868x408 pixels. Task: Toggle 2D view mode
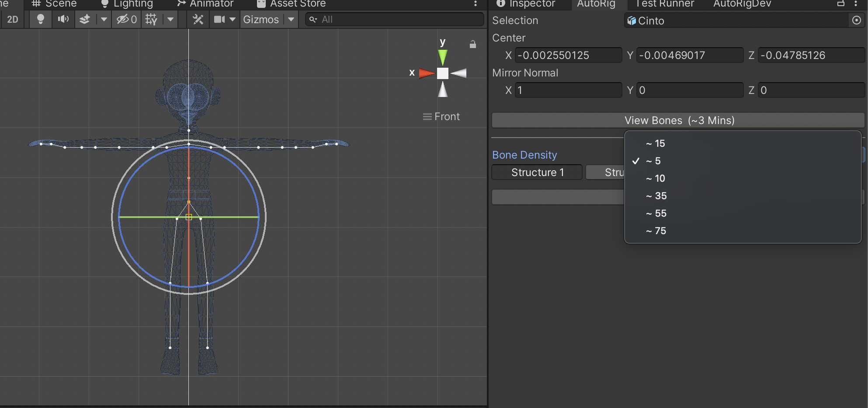[13, 20]
